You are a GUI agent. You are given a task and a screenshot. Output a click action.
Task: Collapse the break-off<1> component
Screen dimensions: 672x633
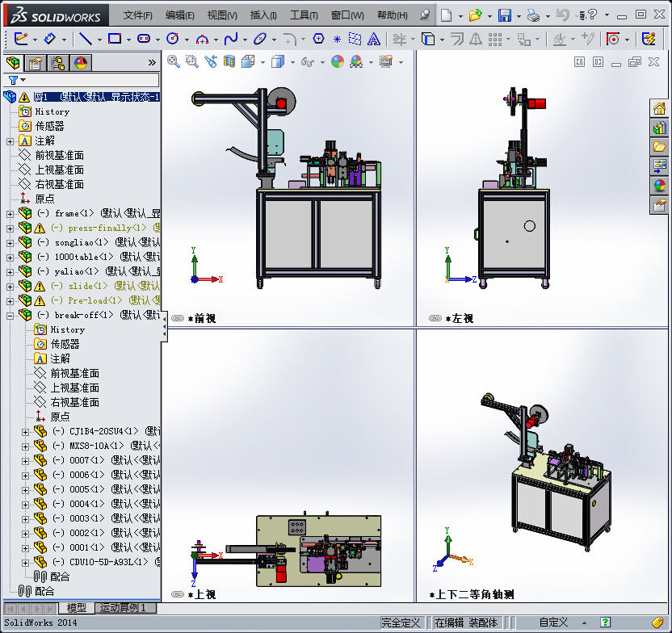(10, 316)
